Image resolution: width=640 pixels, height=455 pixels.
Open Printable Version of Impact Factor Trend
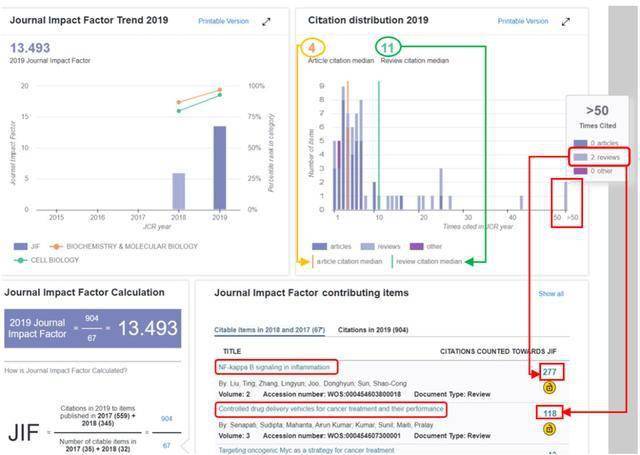(225, 21)
